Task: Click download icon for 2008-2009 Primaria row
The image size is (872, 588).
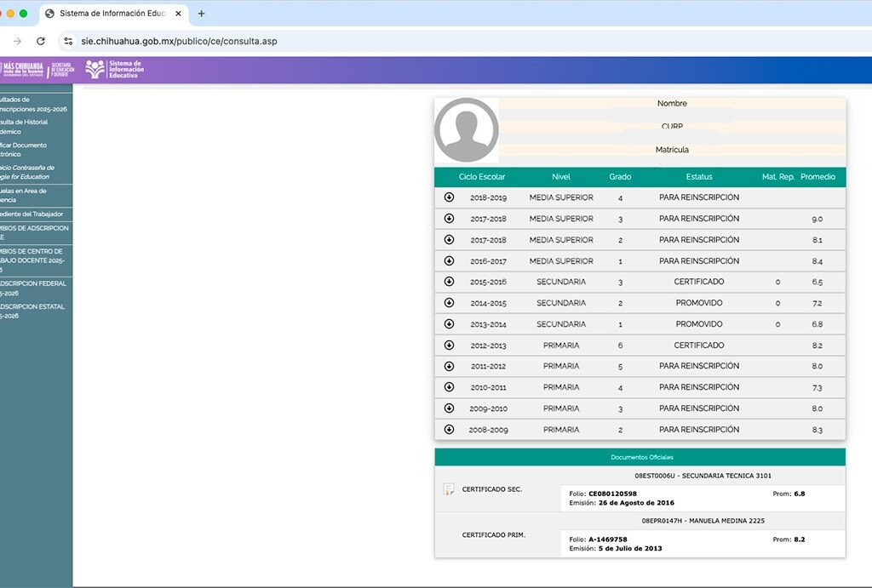Action: tap(449, 430)
